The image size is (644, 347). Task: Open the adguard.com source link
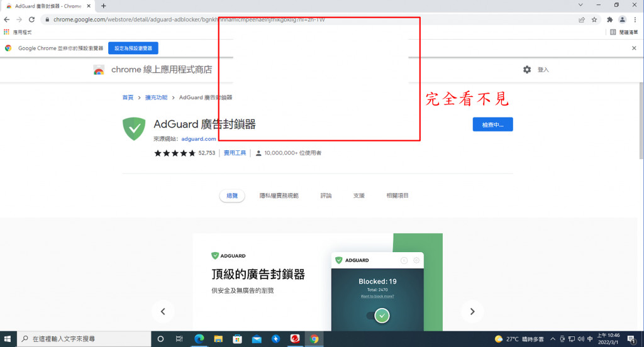[x=199, y=139]
